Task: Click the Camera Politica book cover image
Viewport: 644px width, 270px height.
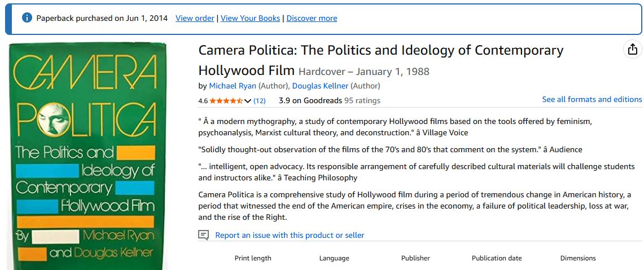Action: pos(87,156)
